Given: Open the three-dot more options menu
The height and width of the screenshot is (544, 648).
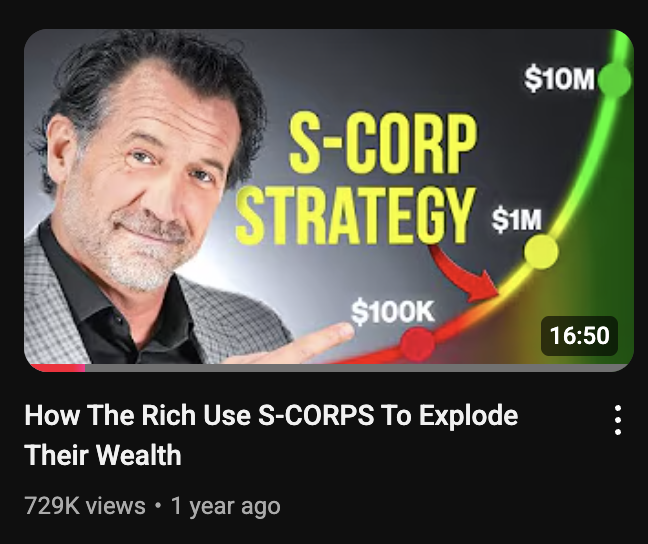Looking at the screenshot, I should click(618, 420).
